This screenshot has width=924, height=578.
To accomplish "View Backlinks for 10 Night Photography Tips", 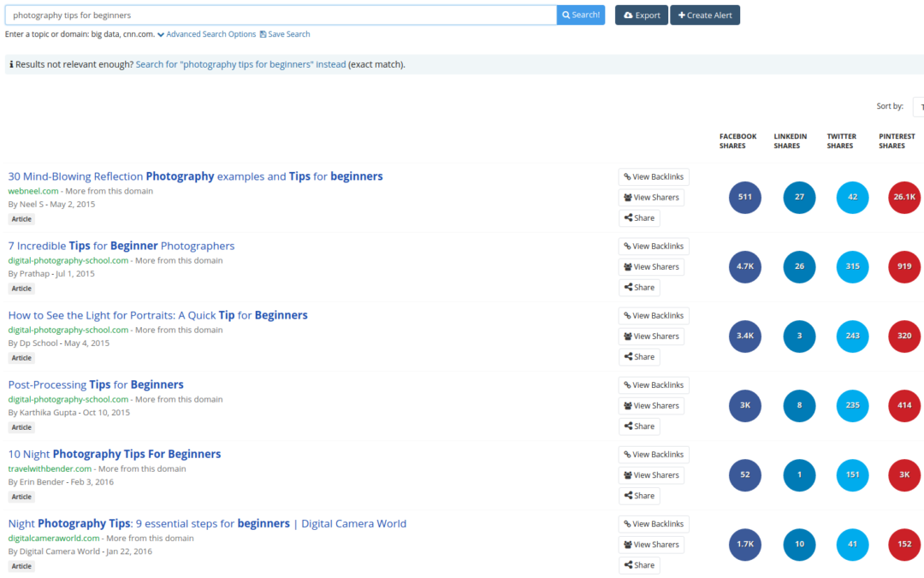I will (x=654, y=455).
